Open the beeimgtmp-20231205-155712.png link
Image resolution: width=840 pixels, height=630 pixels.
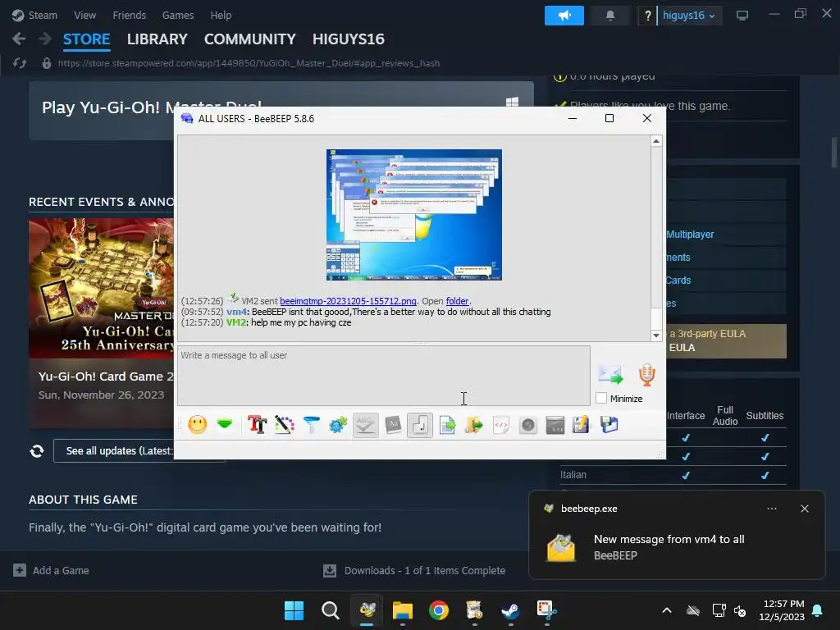[x=348, y=301]
